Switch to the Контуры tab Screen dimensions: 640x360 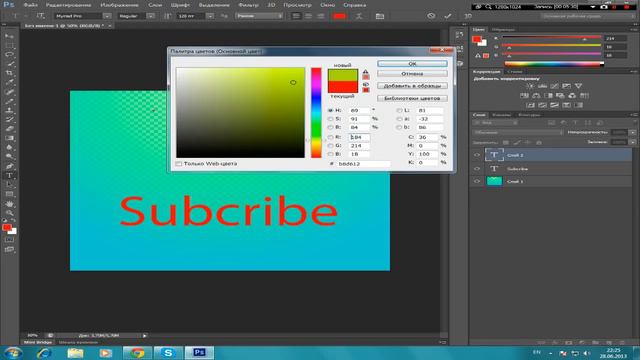[529, 115]
